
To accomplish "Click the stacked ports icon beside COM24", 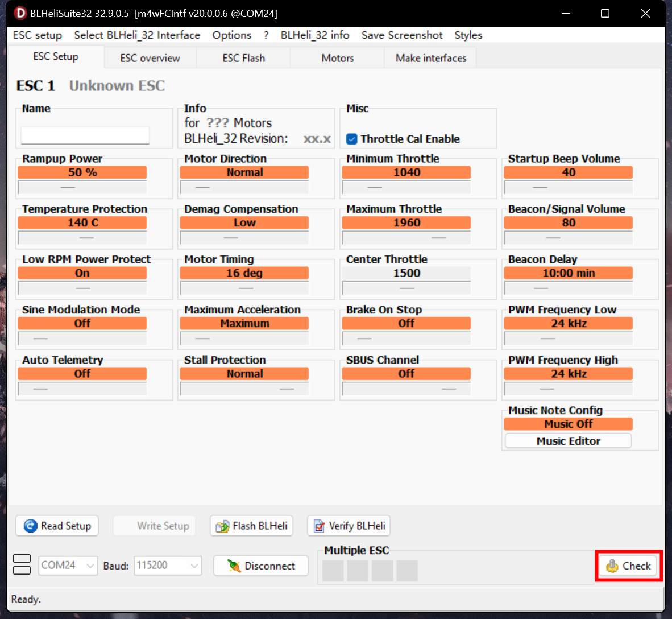I will (22, 564).
